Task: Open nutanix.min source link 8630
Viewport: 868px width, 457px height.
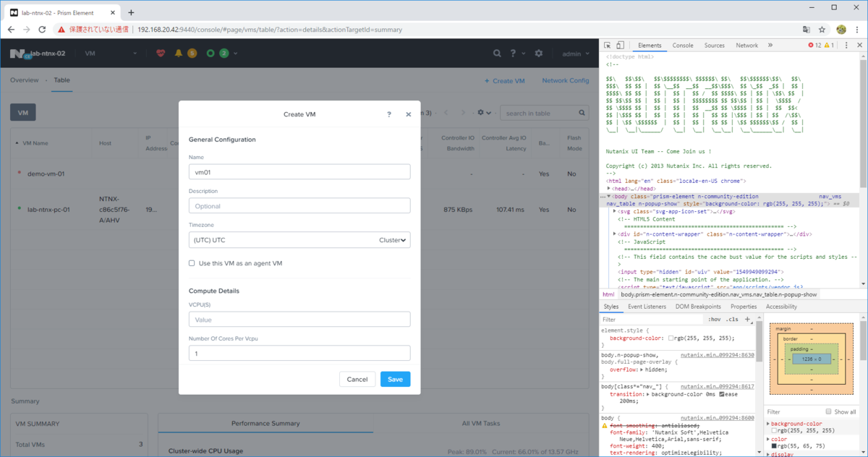Action: click(717, 355)
